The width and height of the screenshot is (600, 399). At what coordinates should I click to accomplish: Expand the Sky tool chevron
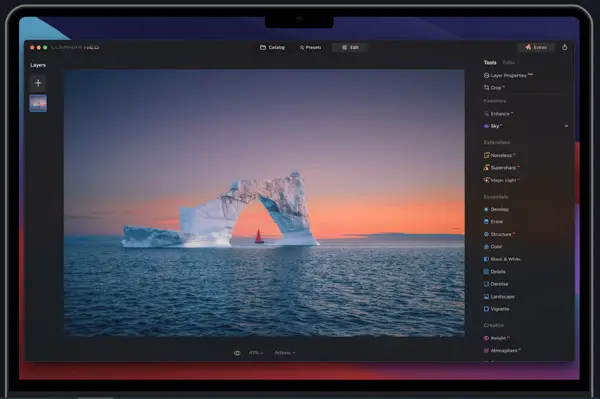tap(566, 126)
